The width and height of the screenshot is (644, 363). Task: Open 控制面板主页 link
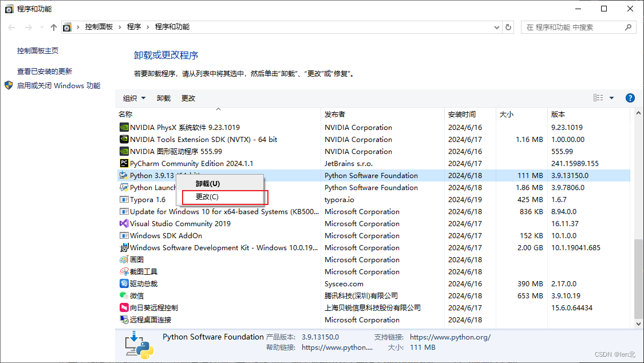(38, 50)
